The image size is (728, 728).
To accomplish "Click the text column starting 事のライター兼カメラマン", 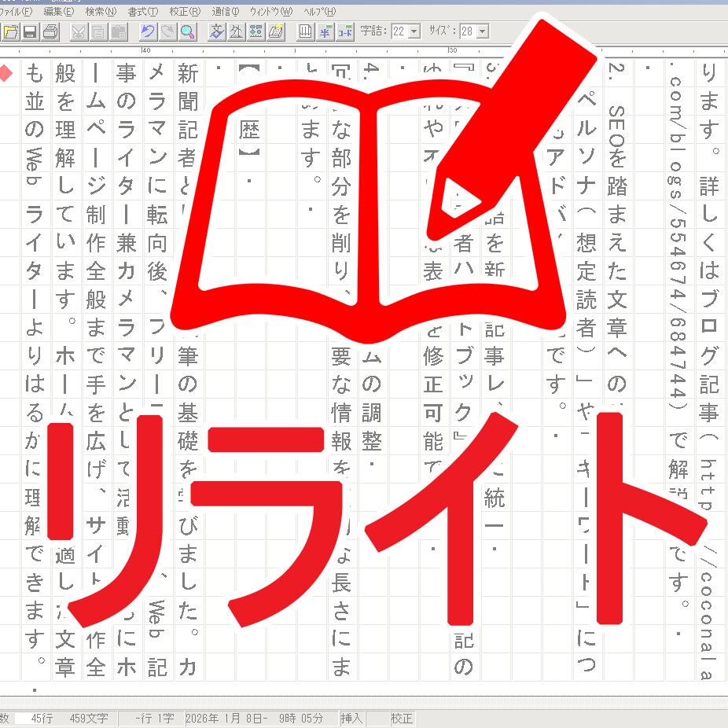I will click(127, 369).
